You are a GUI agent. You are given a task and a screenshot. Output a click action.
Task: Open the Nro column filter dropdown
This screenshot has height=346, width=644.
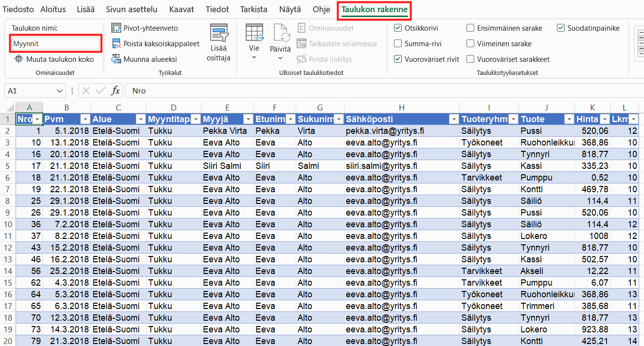point(37,119)
